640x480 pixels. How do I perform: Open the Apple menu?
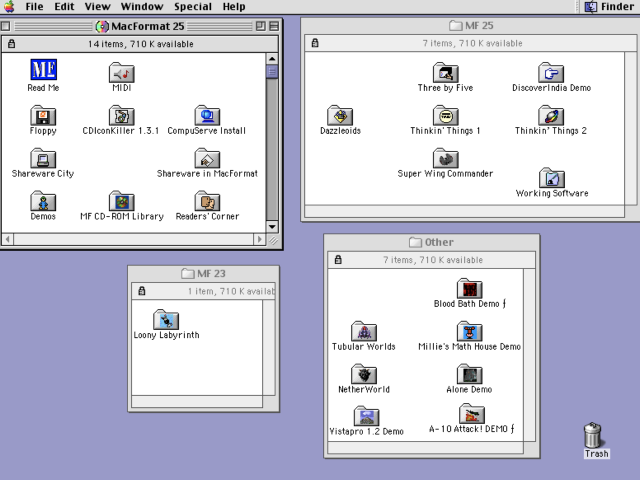(9, 7)
